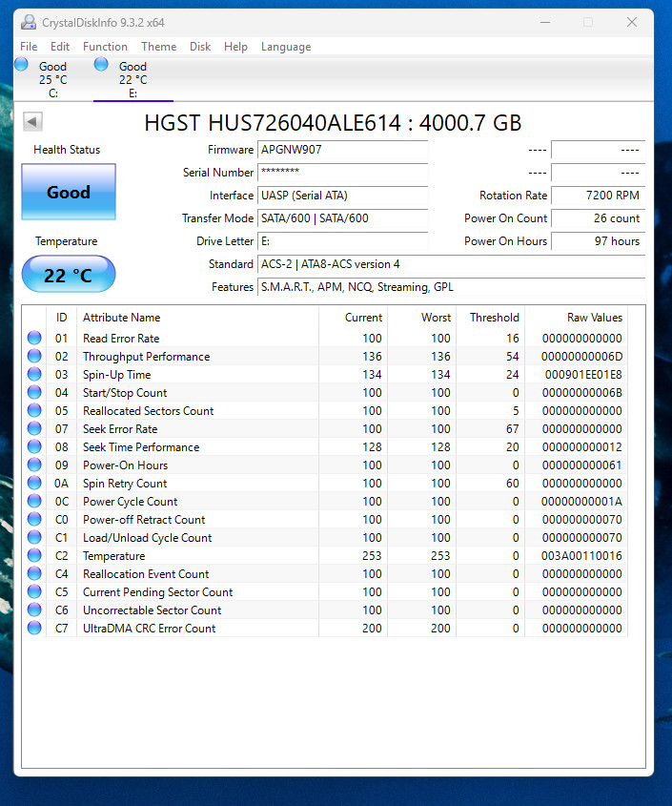Screen dimensions: 672x806
Task: Open the File menu
Action: click(x=29, y=47)
